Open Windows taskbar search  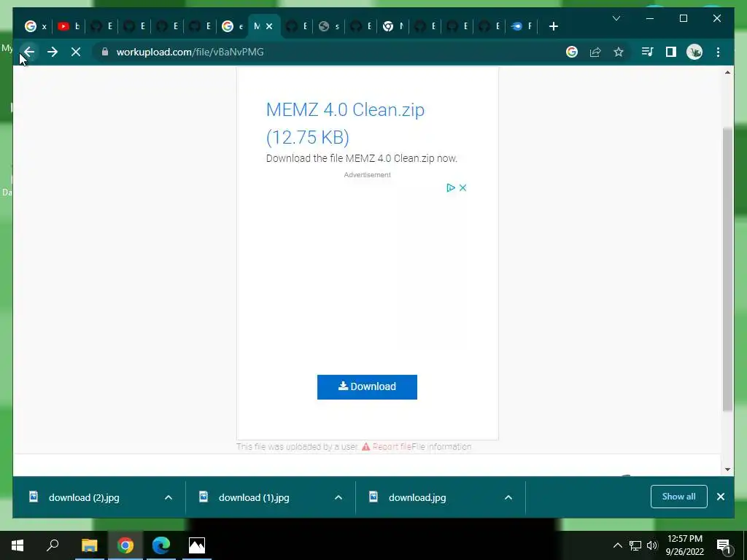point(53,545)
